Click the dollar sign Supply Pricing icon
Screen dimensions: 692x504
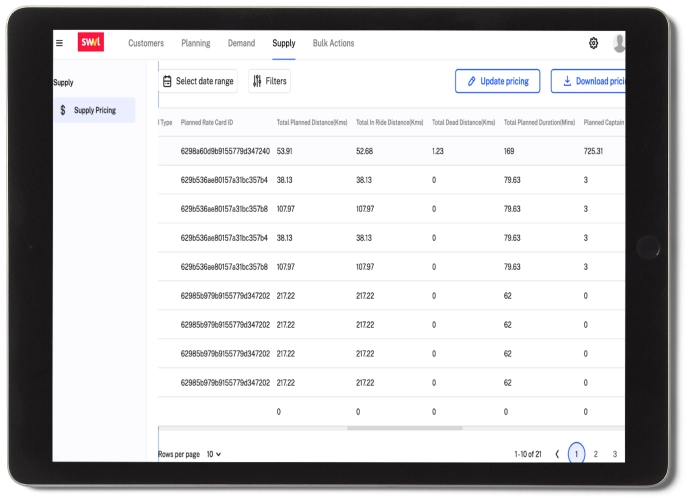coord(63,111)
